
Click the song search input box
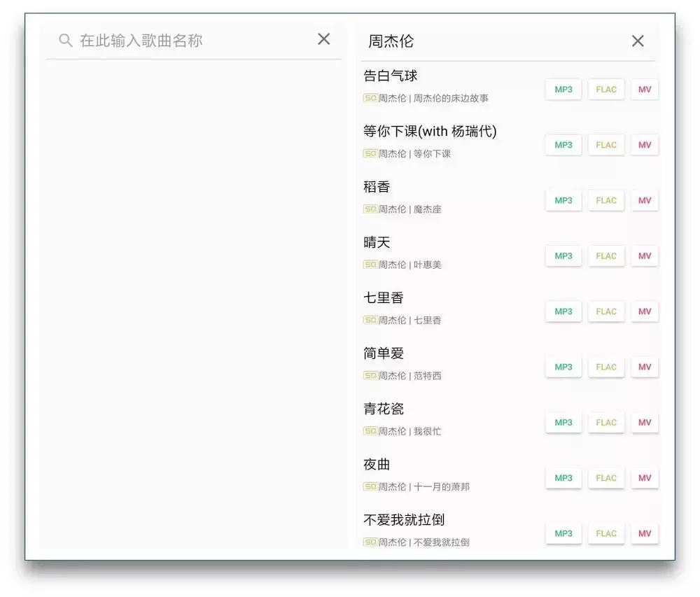click(175, 40)
